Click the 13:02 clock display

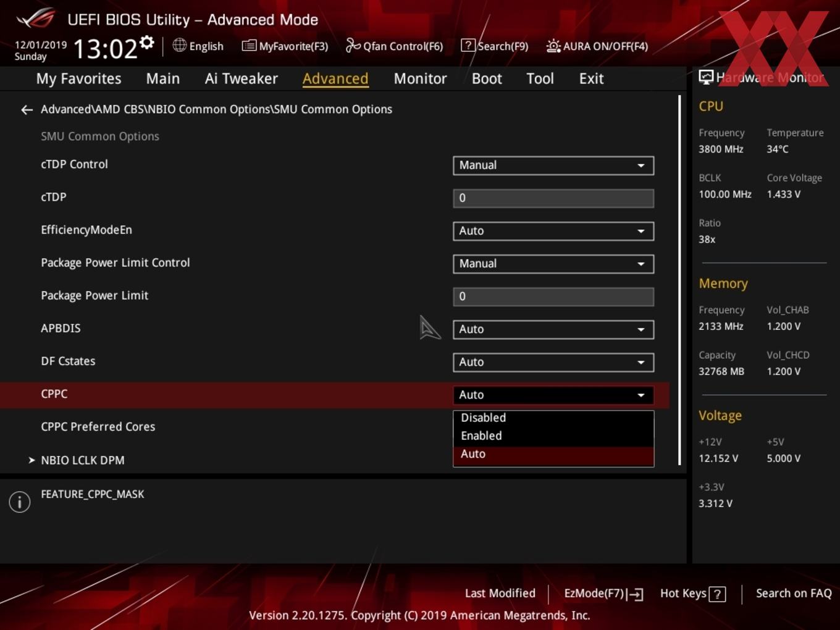[x=105, y=49]
